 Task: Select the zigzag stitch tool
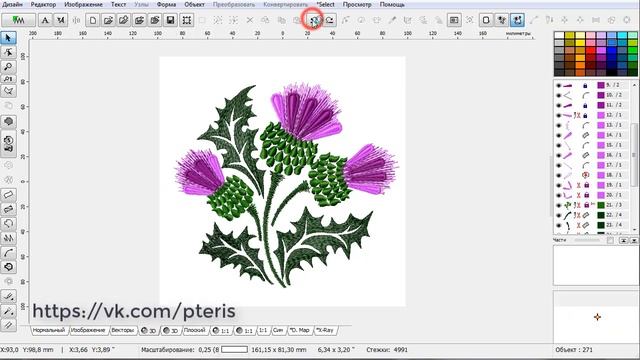pos(9,238)
